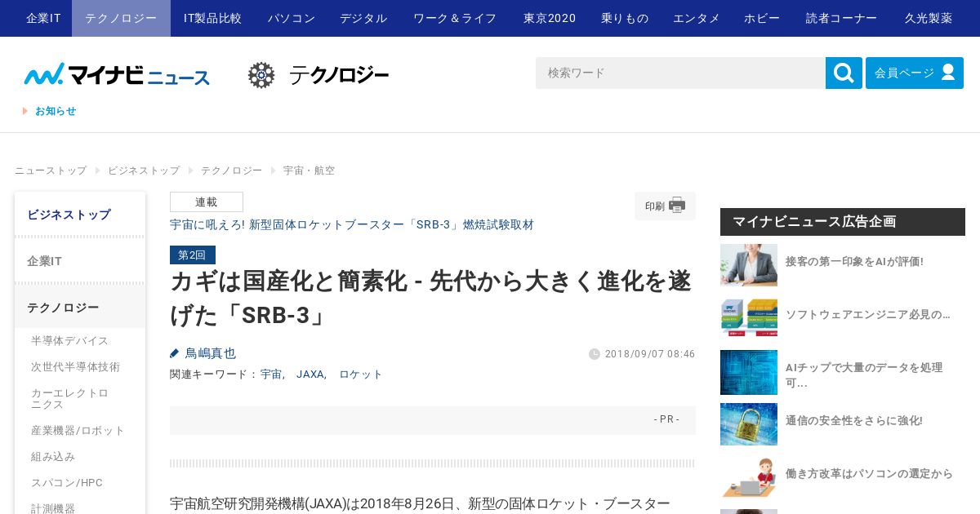Open the 接客の第一印象をAIが評価! thumbnail

pos(749,265)
